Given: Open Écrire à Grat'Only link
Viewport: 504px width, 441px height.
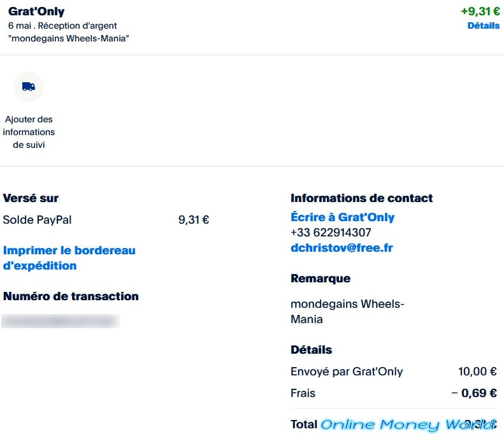Looking at the screenshot, I should tap(342, 217).
